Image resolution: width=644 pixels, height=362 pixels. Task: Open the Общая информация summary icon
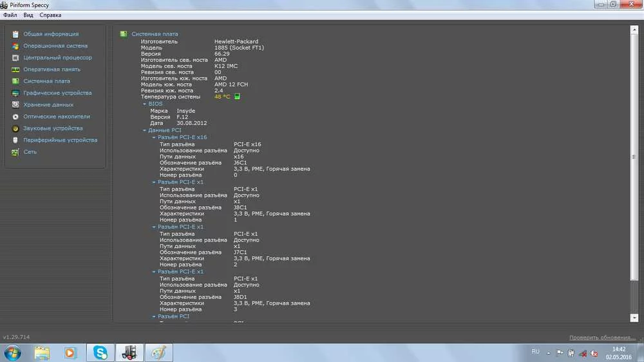15,34
